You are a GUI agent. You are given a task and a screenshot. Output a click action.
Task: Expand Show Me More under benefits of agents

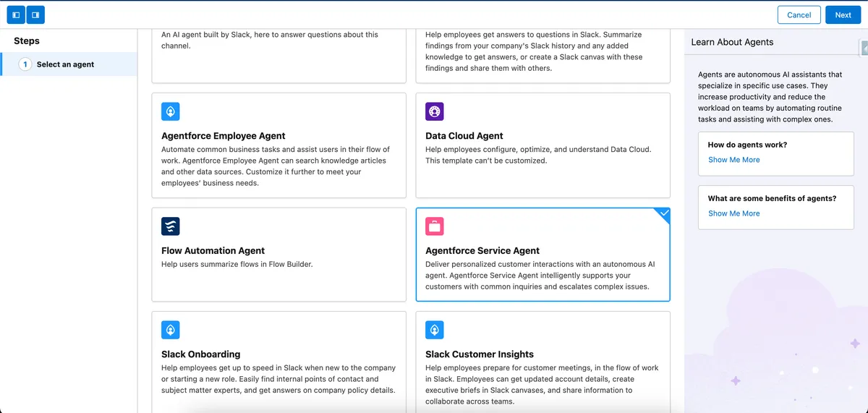click(733, 213)
